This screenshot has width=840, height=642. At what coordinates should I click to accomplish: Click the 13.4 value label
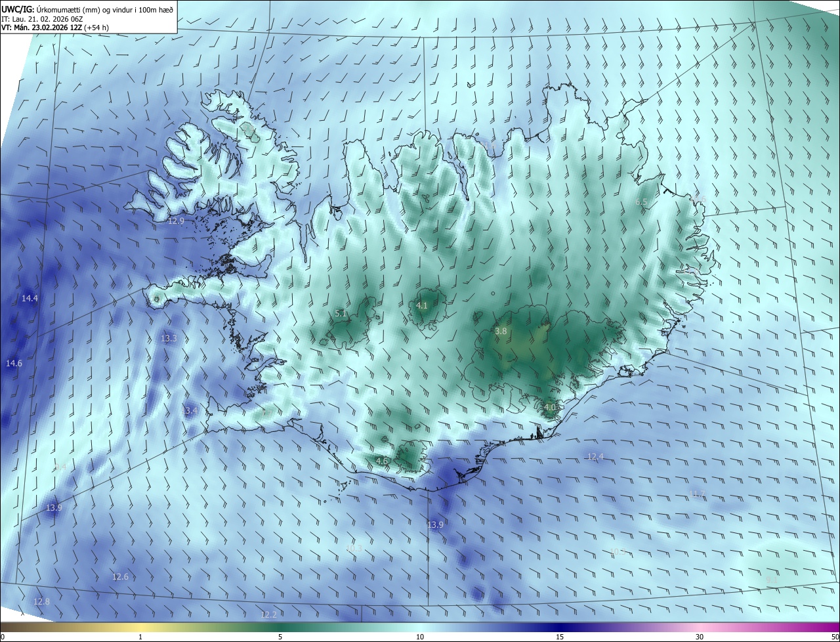click(x=189, y=410)
